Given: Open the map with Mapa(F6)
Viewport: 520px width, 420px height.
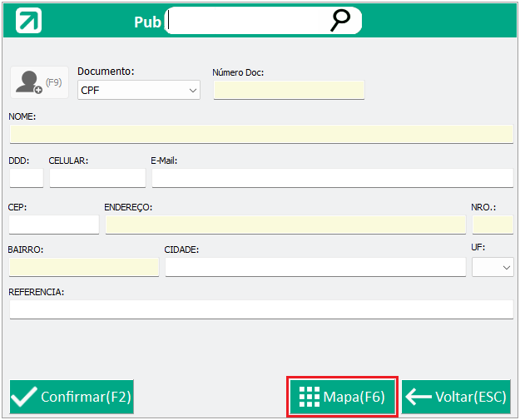Looking at the screenshot, I should click(x=343, y=397).
